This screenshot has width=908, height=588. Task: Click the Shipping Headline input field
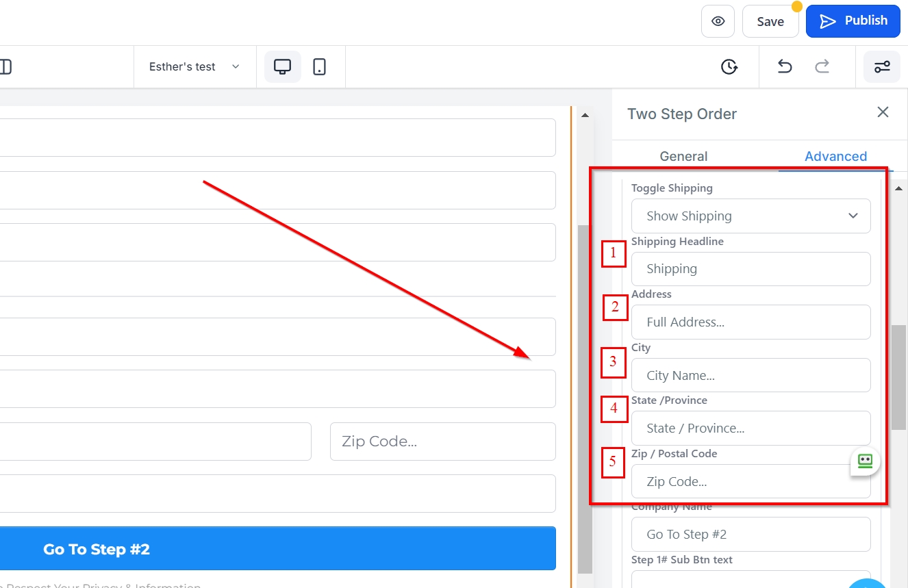coord(751,269)
